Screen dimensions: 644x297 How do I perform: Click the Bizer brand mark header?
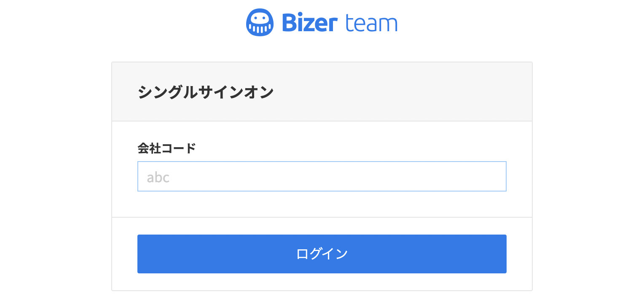pyautogui.click(x=322, y=22)
